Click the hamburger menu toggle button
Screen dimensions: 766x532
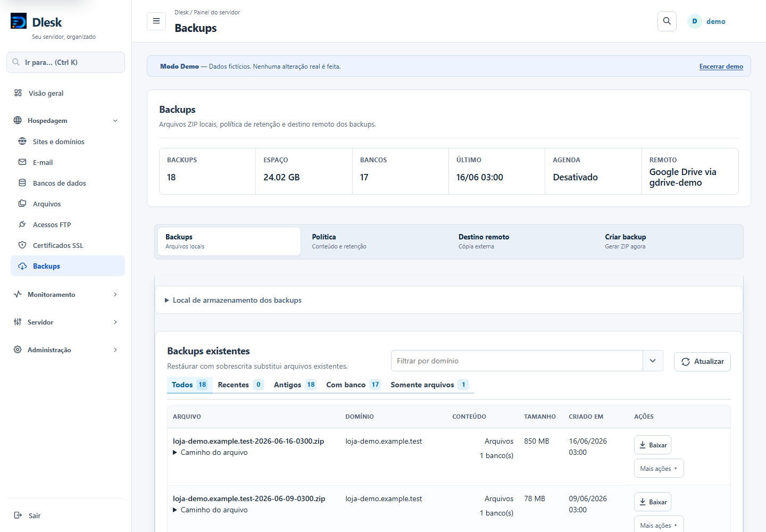pyautogui.click(x=156, y=21)
